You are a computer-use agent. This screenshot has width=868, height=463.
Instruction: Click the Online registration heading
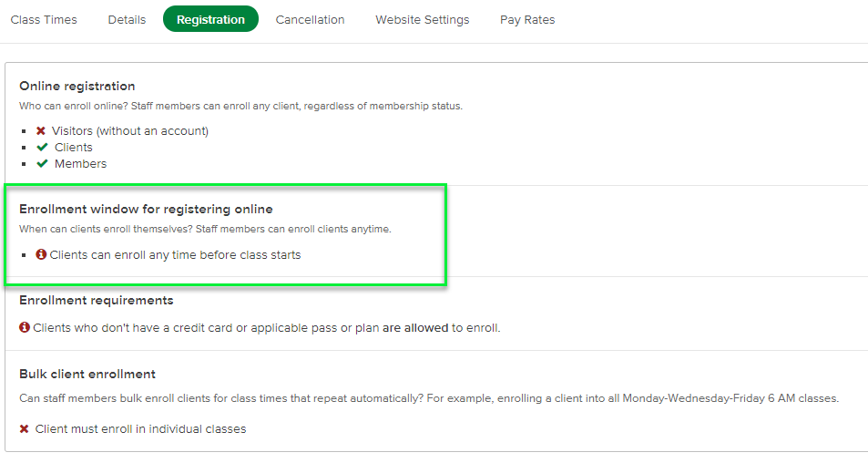(77, 87)
